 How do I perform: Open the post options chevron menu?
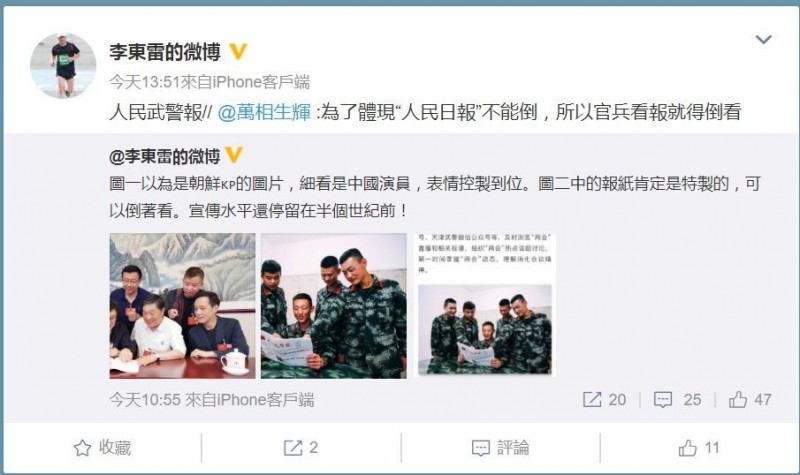(763, 39)
